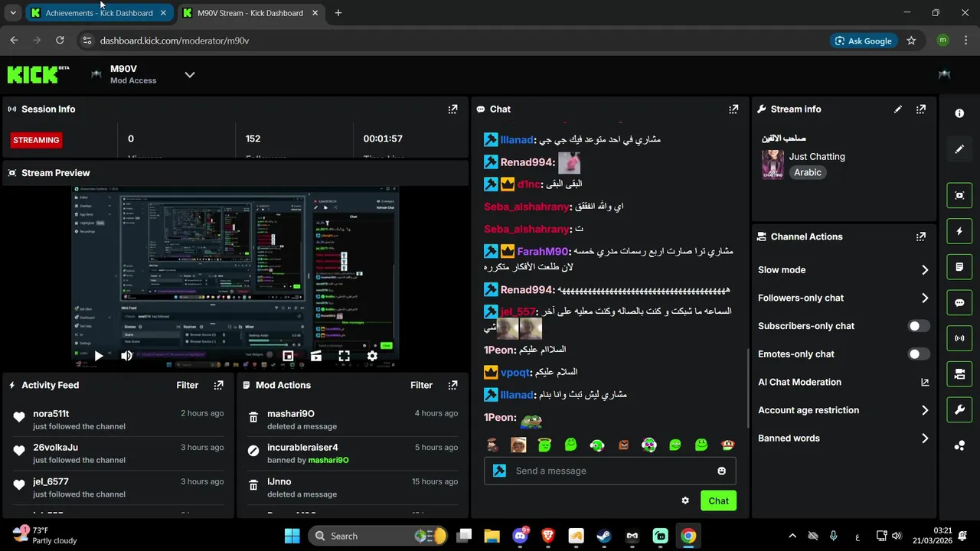Focus the Send a message field
The image size is (980, 551).
pyautogui.click(x=609, y=471)
